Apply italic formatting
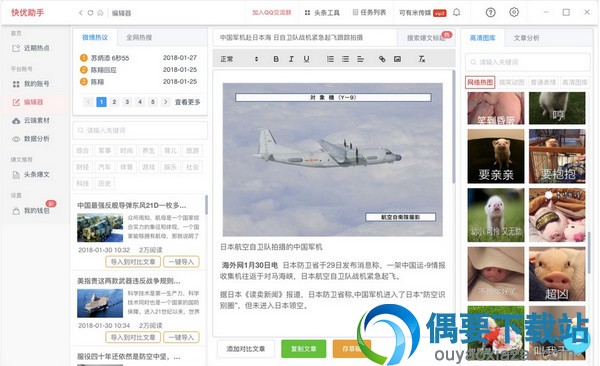The width and height of the screenshot is (600, 366). tap(291, 59)
